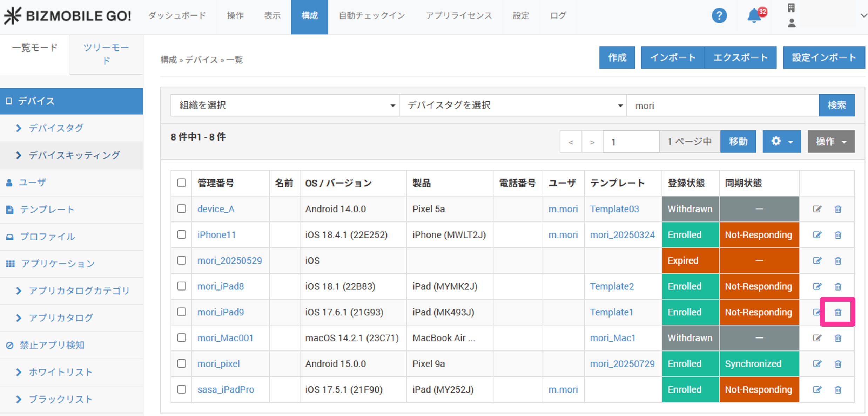Expand the gray 操作 dropdown button
868x416 pixels.
831,142
